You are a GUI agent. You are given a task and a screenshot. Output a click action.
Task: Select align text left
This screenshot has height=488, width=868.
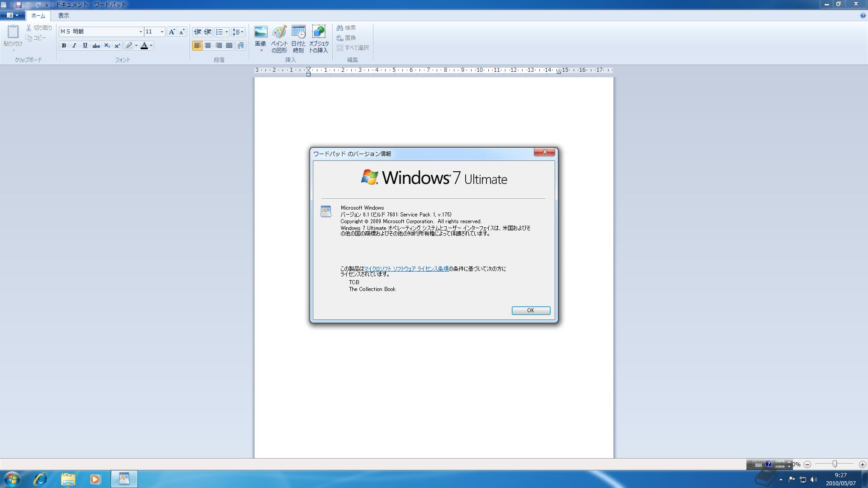(197, 46)
